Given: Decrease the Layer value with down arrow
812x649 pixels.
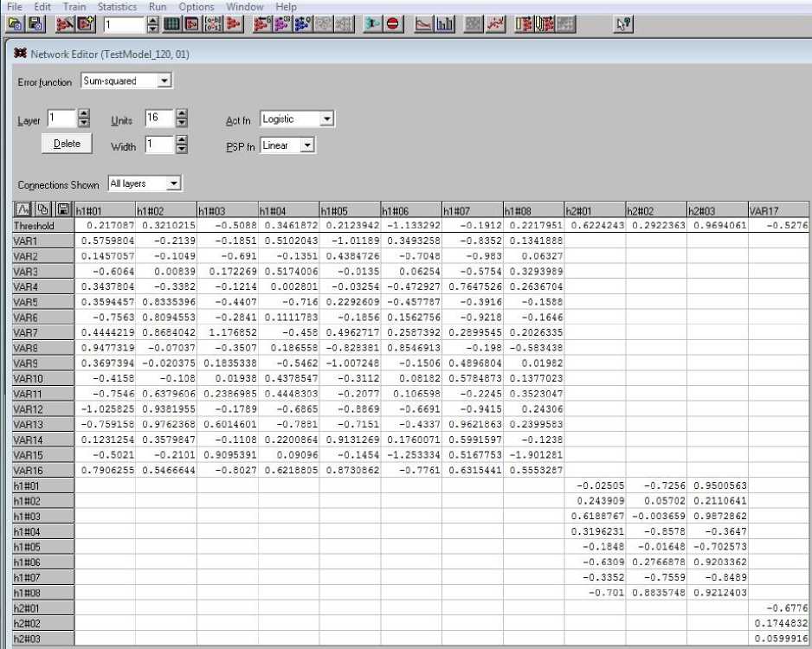Looking at the screenshot, I should pyautogui.click(x=83, y=123).
